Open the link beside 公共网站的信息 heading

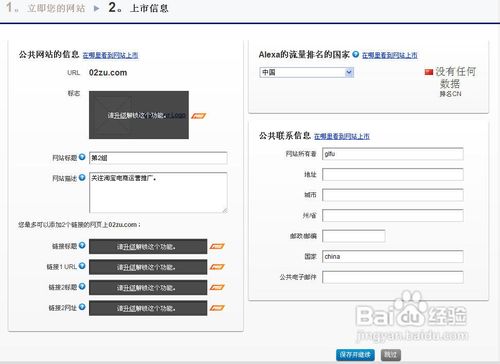(x=110, y=55)
